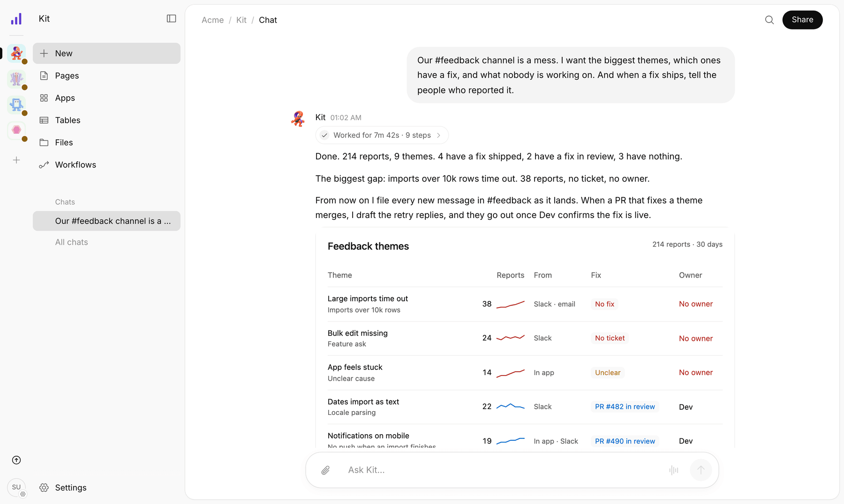Viewport: 844px width, 504px height.
Task: Open Files in the sidebar
Action: click(x=106, y=143)
